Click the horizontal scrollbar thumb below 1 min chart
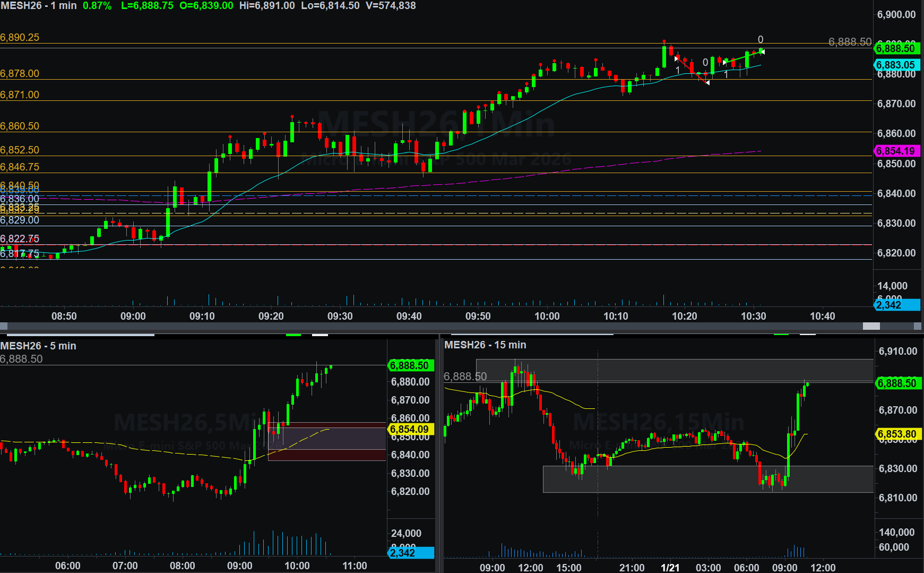The image size is (924, 573). [x=871, y=326]
